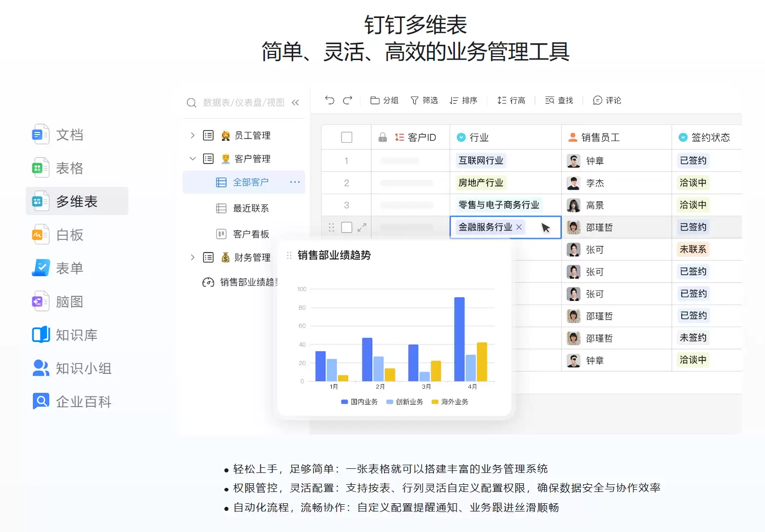
Task: Select the 客户看板 kanban view
Action: pyautogui.click(x=243, y=234)
